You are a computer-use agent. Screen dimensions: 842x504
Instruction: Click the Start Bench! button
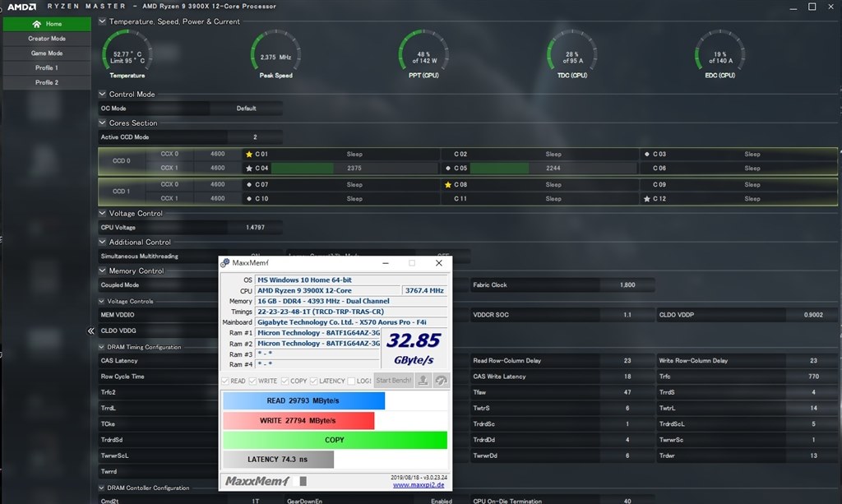[x=394, y=381]
